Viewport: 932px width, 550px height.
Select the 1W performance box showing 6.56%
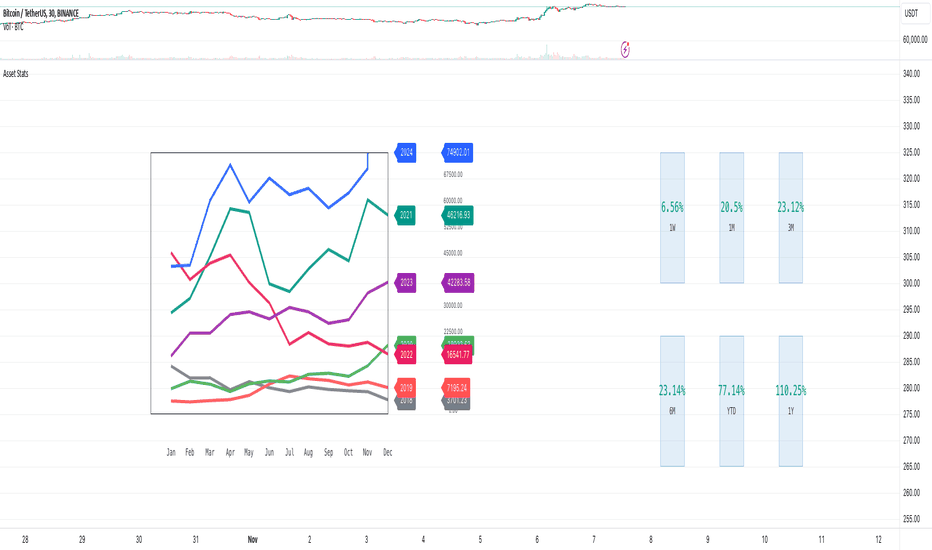[x=672, y=218]
